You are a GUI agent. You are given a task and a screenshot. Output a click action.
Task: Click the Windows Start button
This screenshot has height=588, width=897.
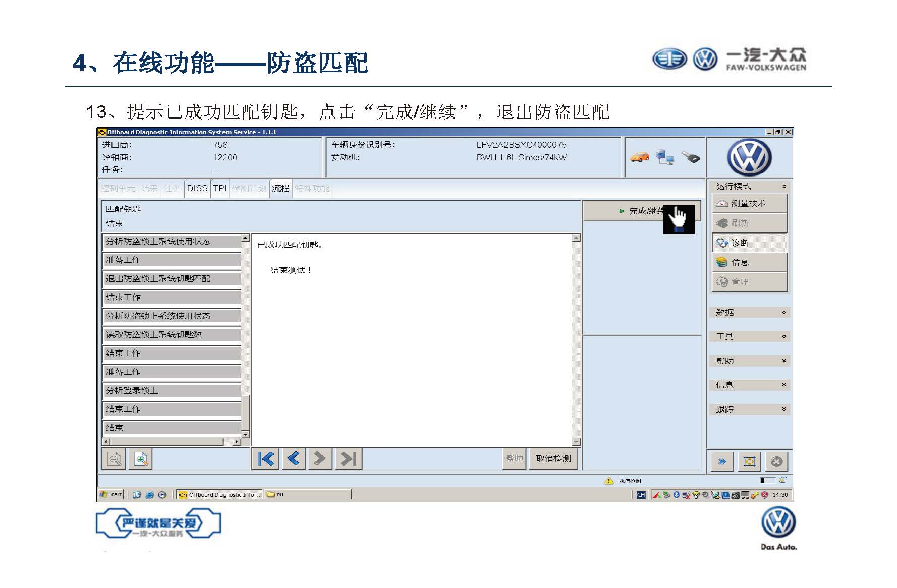pos(111,494)
